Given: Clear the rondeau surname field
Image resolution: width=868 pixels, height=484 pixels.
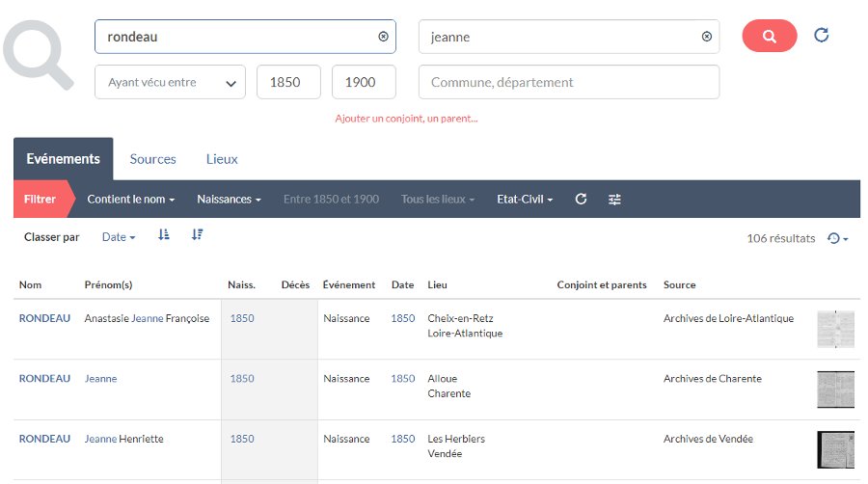Looking at the screenshot, I should coord(383,37).
